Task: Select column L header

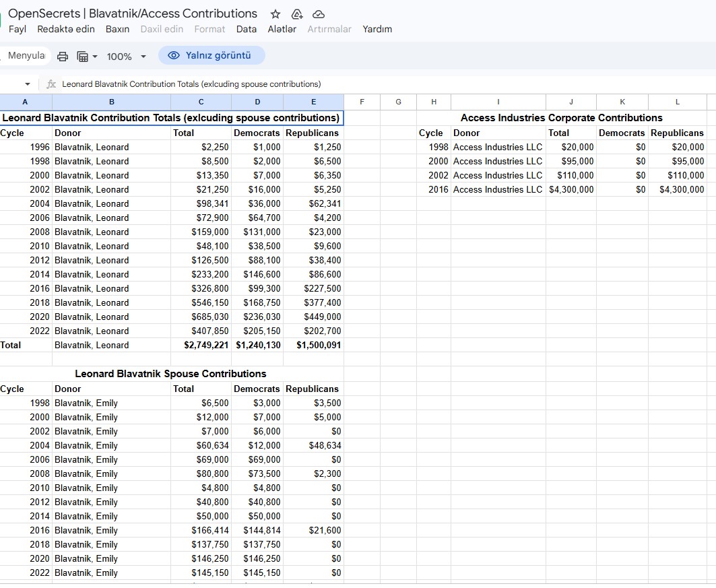Action: click(x=677, y=102)
